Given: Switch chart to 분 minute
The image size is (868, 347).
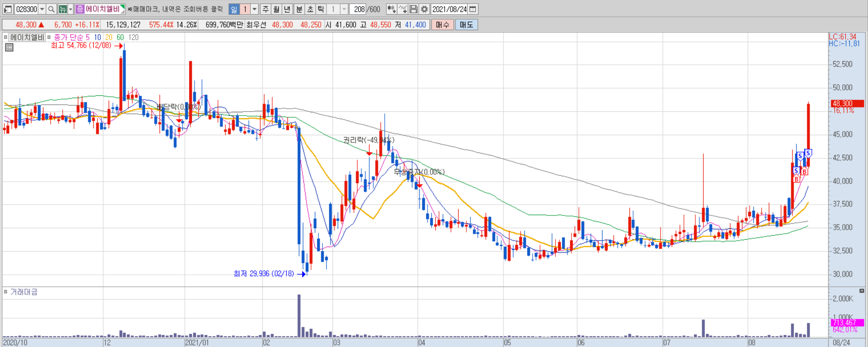Looking at the screenshot, I should [x=299, y=9].
